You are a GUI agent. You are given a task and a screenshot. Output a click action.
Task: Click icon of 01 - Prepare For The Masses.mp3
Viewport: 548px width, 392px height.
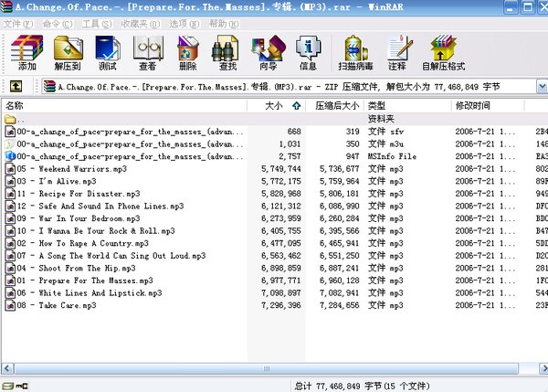[x=10, y=281]
